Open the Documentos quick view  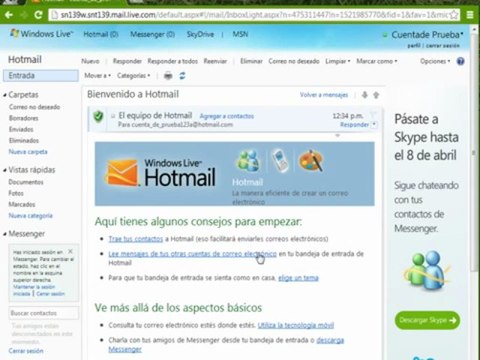click(x=26, y=182)
